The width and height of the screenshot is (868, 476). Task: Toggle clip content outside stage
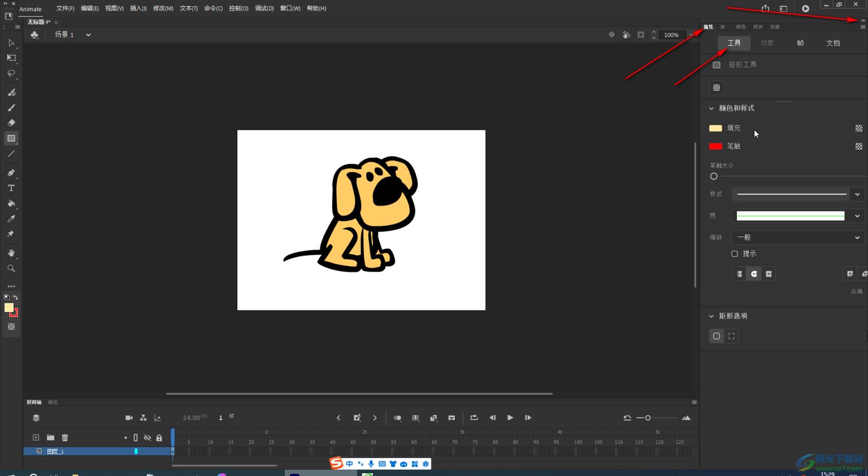click(641, 35)
